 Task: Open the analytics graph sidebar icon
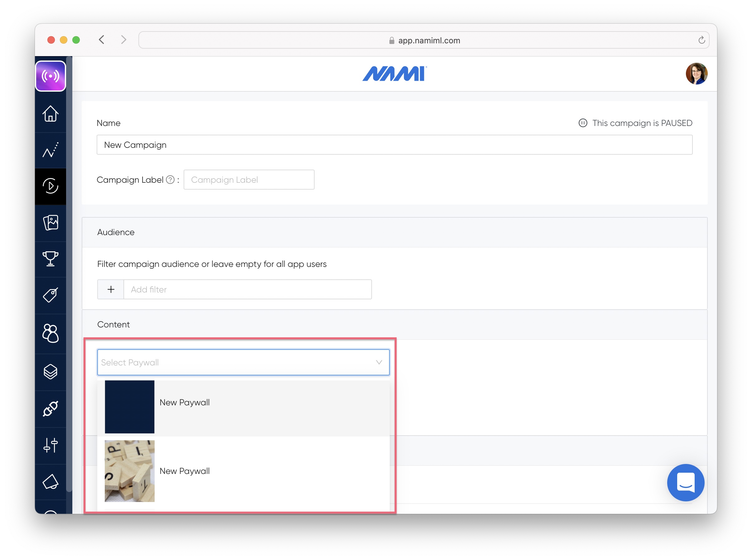tap(51, 150)
